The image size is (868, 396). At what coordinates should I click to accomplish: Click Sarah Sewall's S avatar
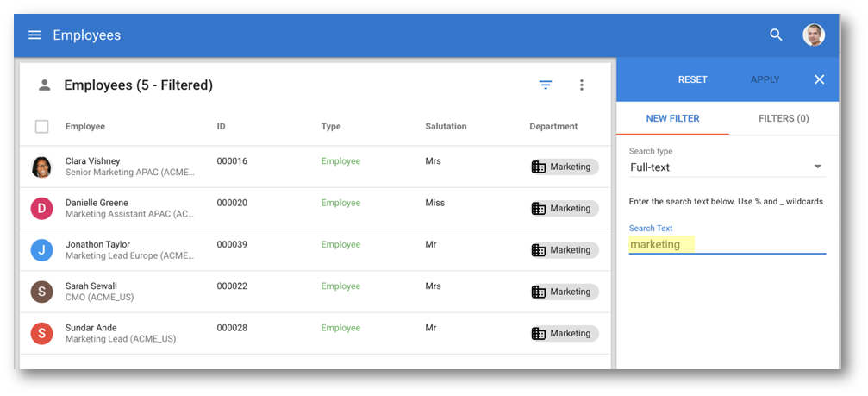41,292
